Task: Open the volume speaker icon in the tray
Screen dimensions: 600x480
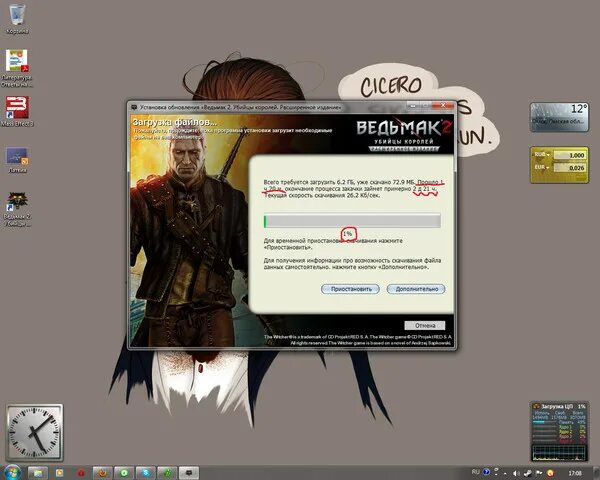Action: point(516,473)
